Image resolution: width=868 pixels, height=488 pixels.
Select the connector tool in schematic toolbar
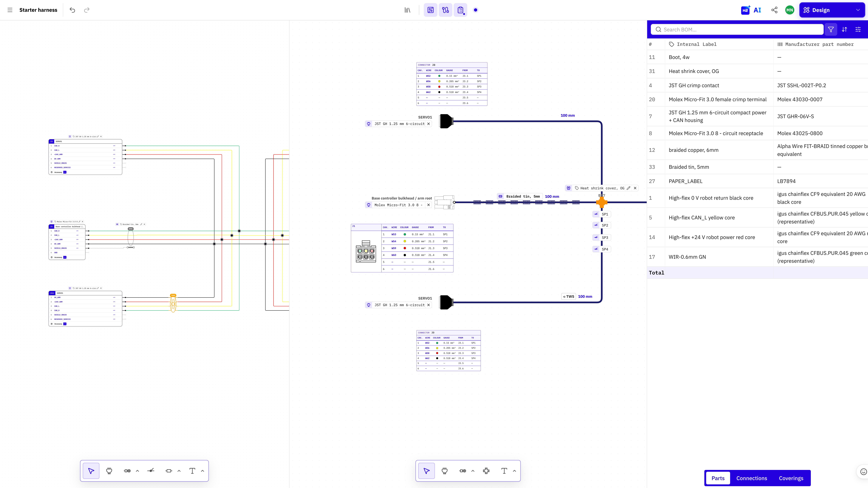pyautogui.click(x=109, y=471)
